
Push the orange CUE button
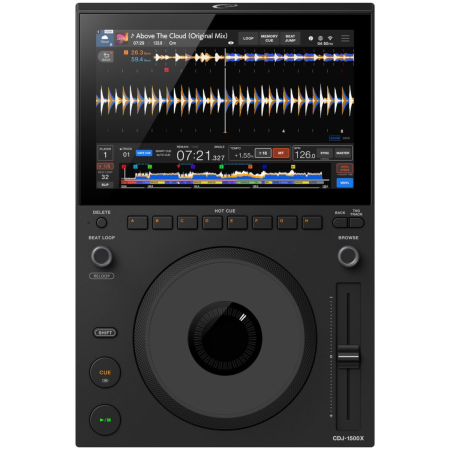click(105, 373)
